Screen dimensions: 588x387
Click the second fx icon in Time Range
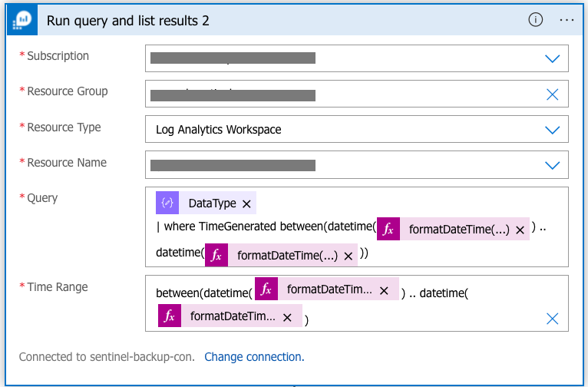[x=170, y=316]
